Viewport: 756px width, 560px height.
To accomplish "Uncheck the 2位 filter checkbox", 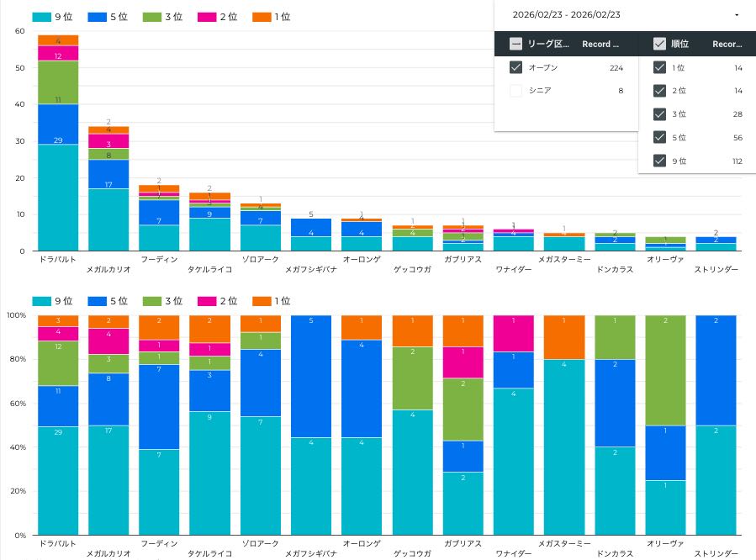I will point(659,91).
